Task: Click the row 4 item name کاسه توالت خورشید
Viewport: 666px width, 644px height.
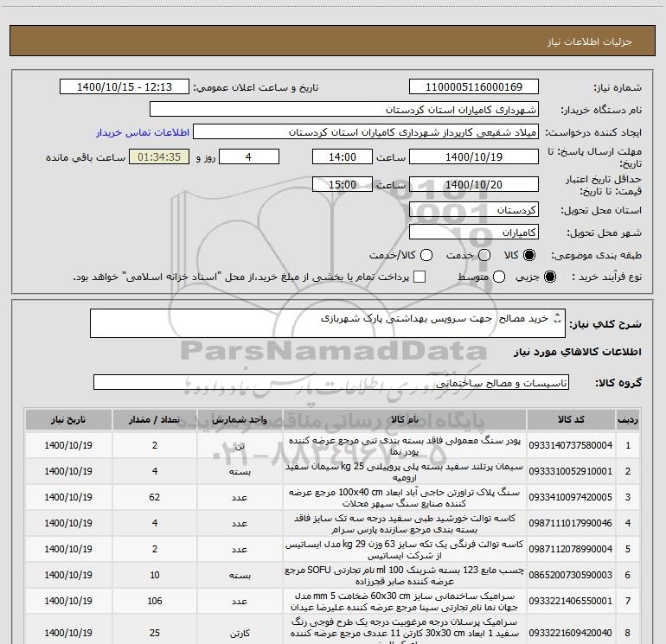Action: point(405,524)
